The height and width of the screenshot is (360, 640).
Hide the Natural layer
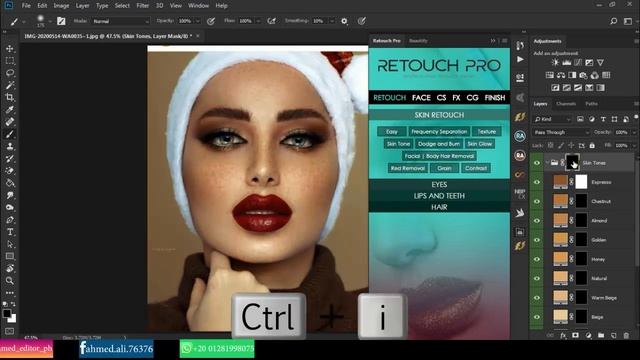tap(537, 278)
